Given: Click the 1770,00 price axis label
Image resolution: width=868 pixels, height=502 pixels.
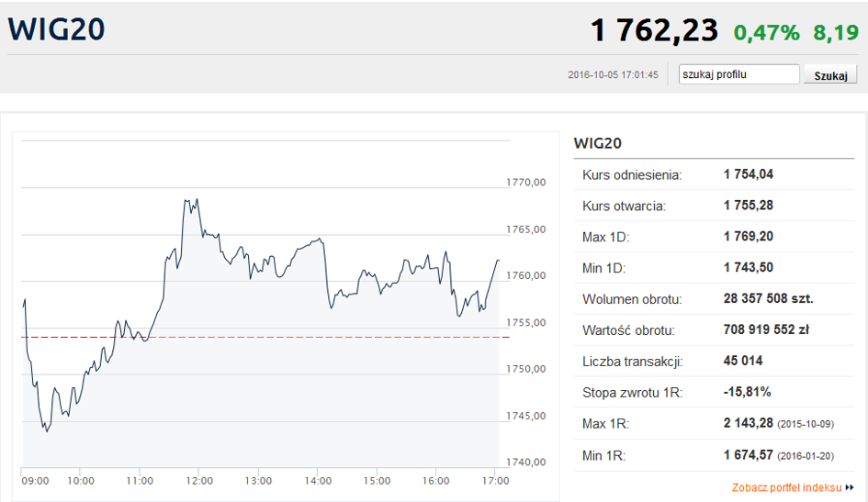Looking at the screenshot, I should click(x=526, y=182).
